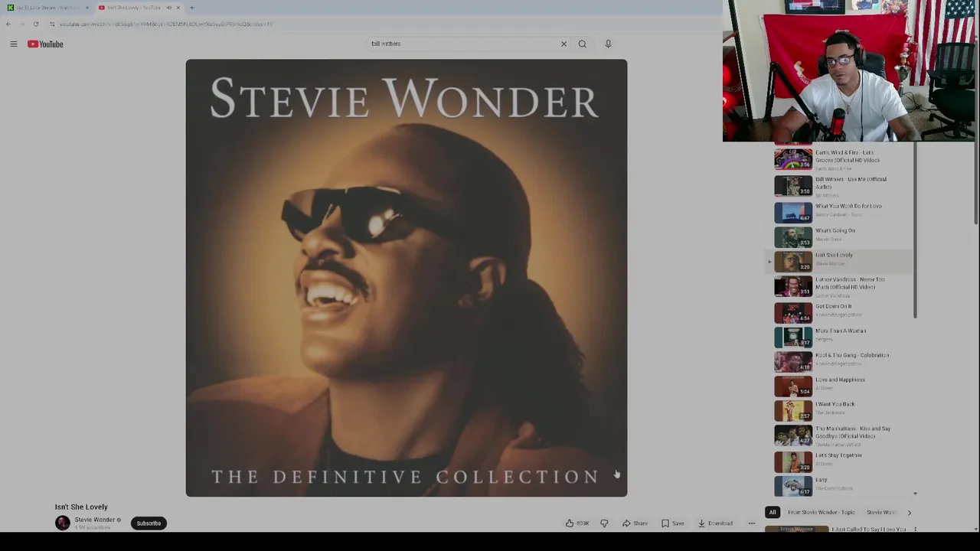Image resolution: width=980 pixels, height=551 pixels.
Task: Open the Stevie Wonder channel name link
Action: (x=94, y=520)
